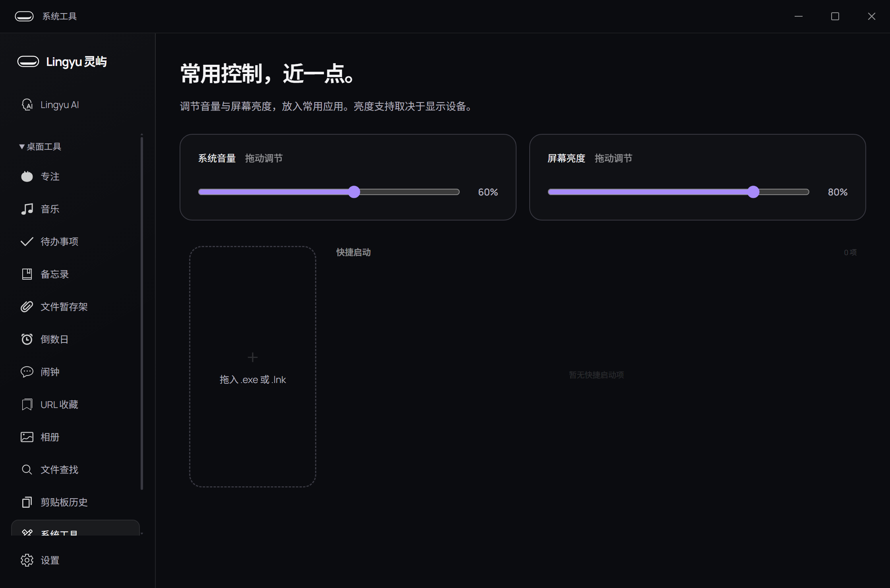Click the 屏幕亮度 brightness slider track
Viewport: 890px width, 588px height.
pos(678,192)
